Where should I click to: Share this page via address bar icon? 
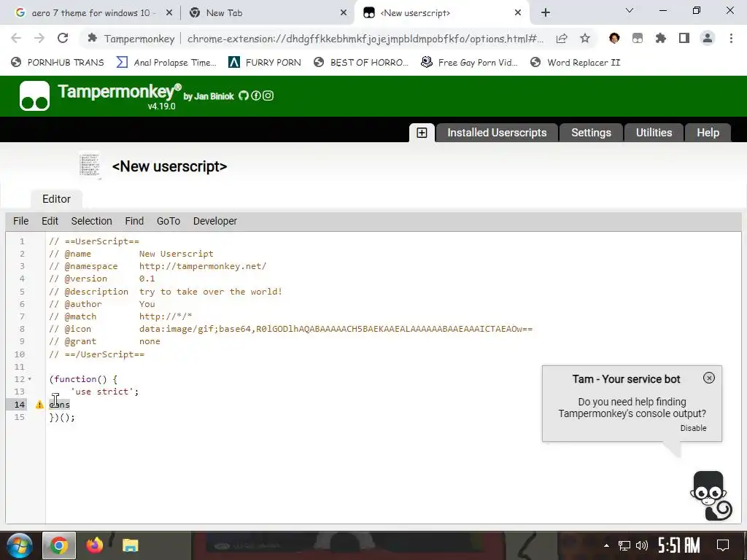pos(562,39)
